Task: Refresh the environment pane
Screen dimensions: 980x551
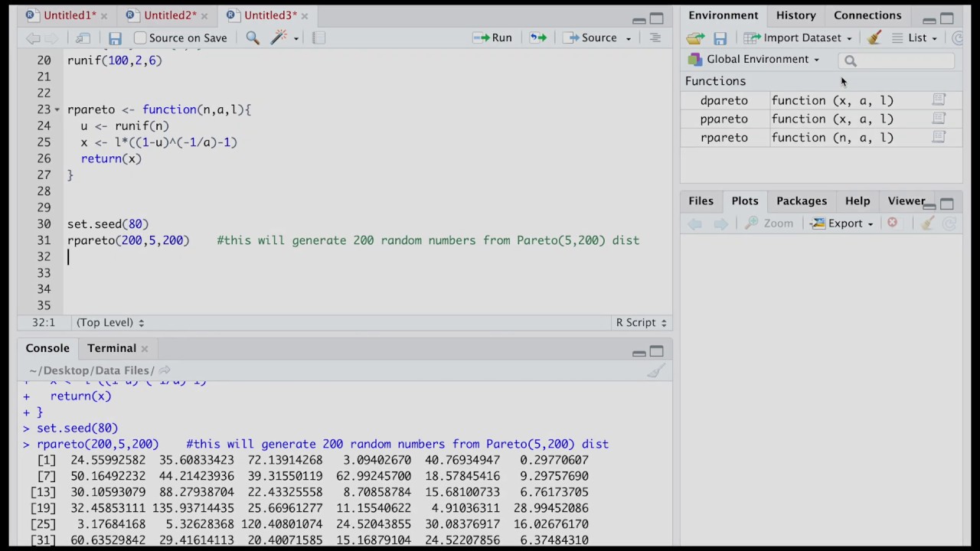Action: [958, 37]
